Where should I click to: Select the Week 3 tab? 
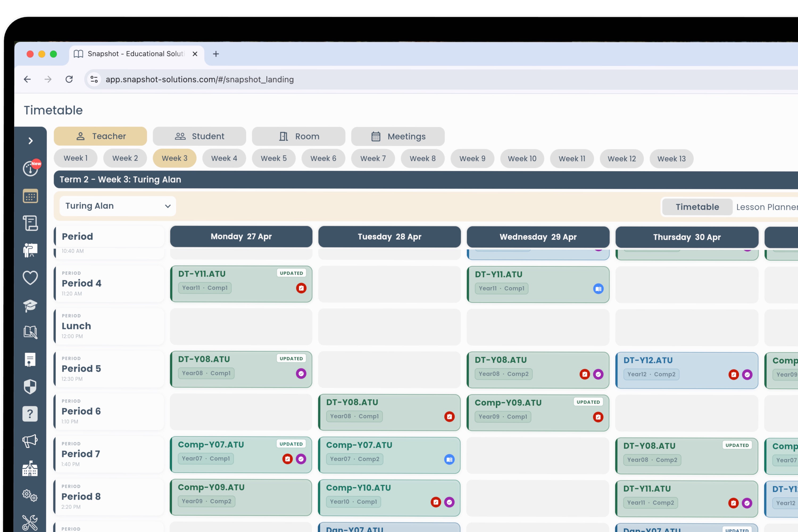(175, 158)
